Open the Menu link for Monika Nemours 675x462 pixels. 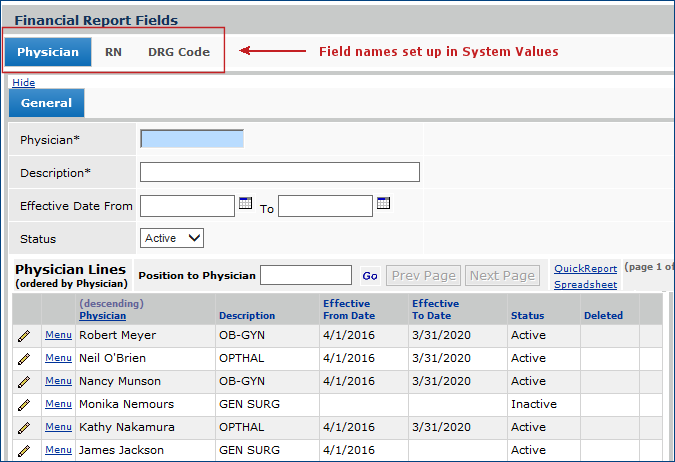coord(58,404)
